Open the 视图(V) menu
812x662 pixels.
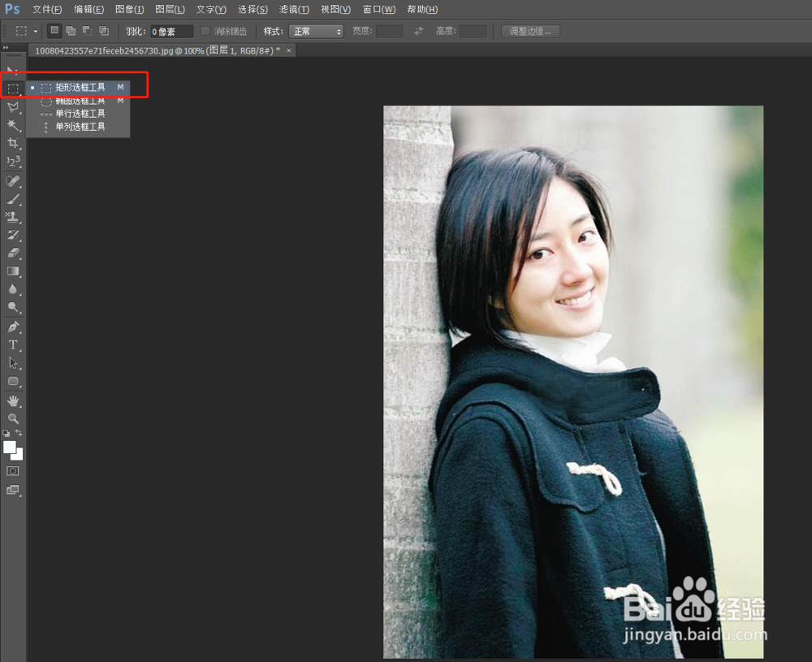click(x=335, y=9)
